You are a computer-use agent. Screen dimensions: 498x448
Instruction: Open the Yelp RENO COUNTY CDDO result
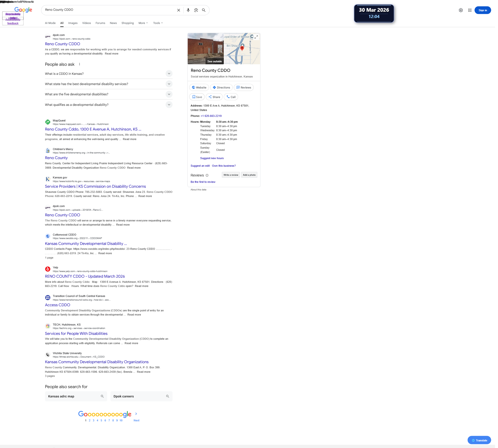pyautogui.click(x=85, y=276)
